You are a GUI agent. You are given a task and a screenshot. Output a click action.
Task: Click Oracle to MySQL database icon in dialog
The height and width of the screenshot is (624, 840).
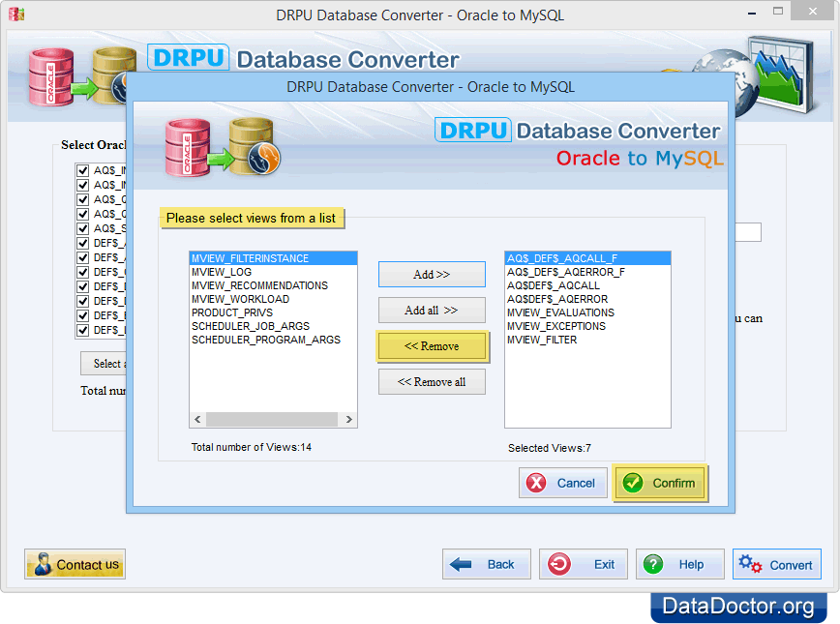coord(222,147)
